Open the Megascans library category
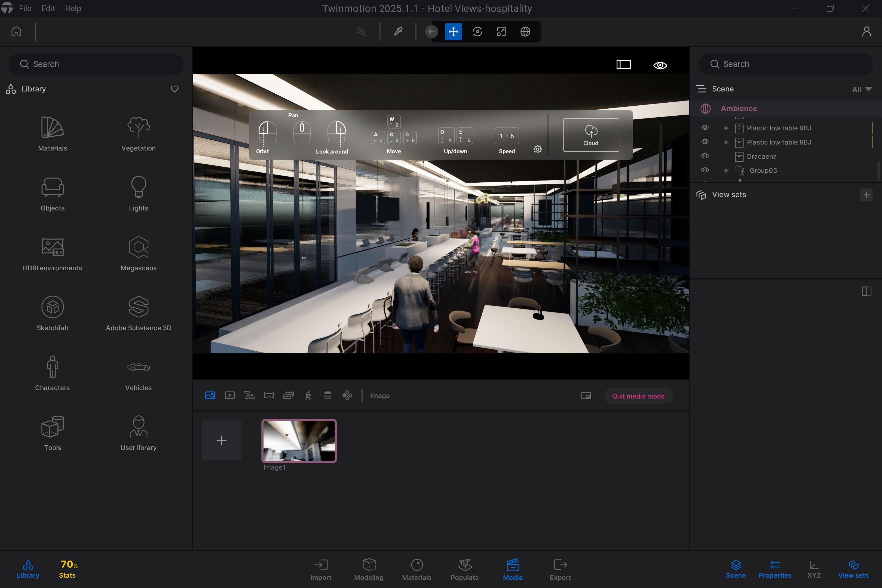882x588 pixels. pyautogui.click(x=138, y=253)
